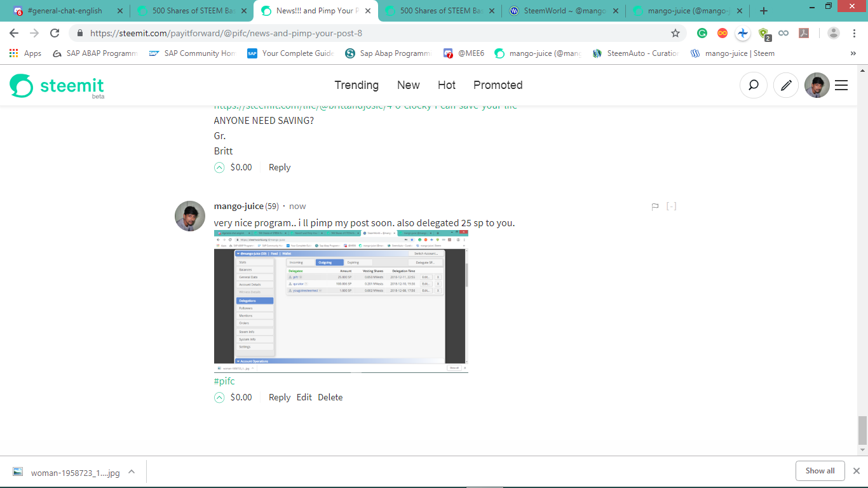This screenshot has width=868, height=488.
Task: Open the Hot posts feed
Action: point(447,85)
